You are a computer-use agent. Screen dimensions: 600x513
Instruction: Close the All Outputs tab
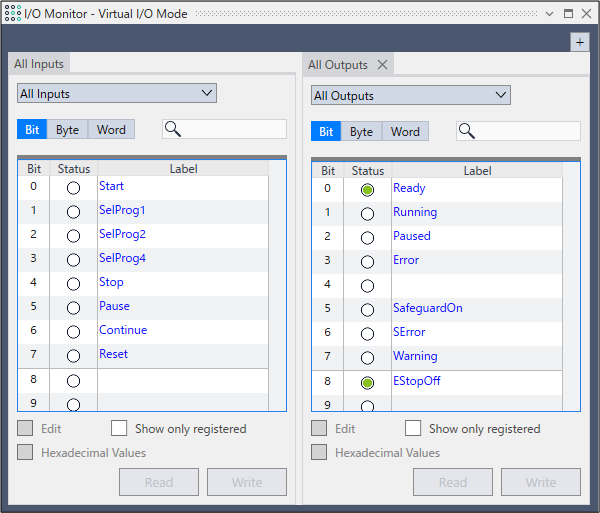coord(382,65)
